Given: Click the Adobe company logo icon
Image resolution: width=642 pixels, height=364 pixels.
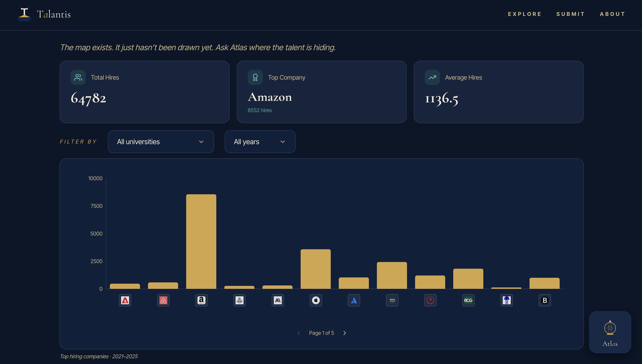Looking at the screenshot, I should 125,300.
